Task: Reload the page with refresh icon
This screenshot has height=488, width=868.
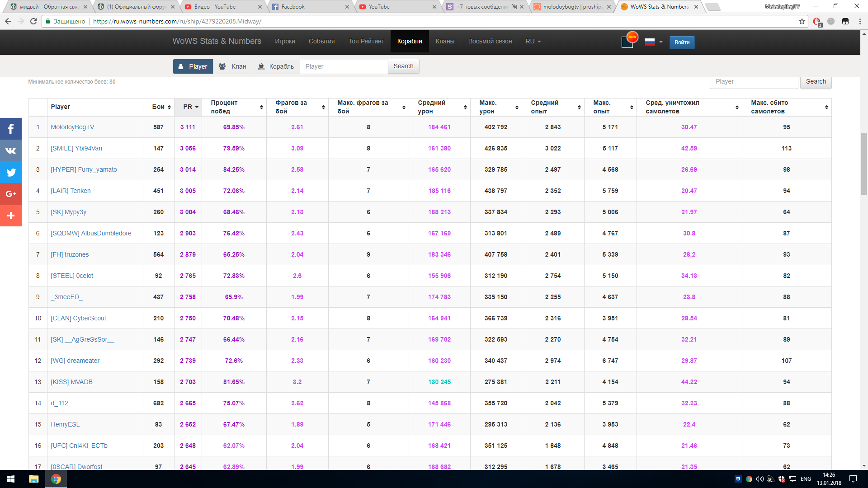Action: [x=33, y=21]
